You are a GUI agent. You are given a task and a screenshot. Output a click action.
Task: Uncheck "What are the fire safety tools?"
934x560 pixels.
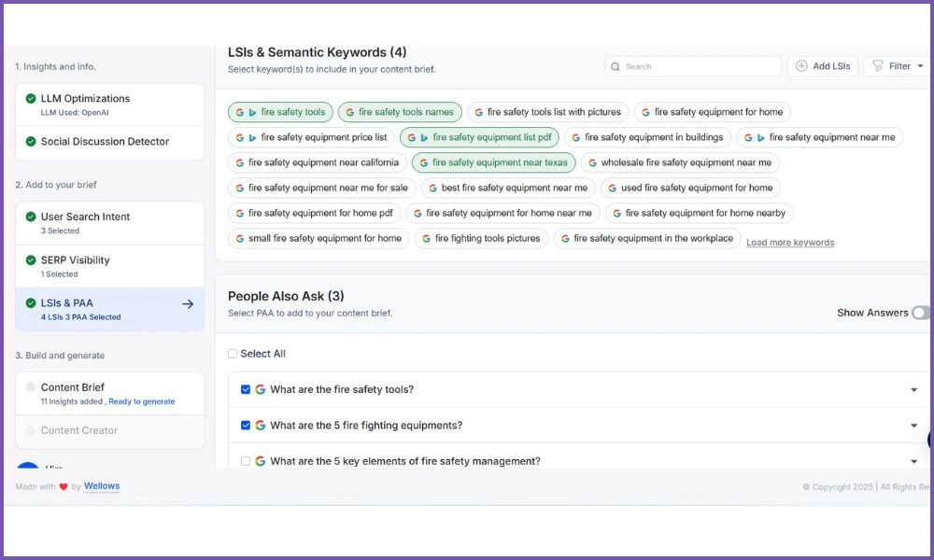[x=246, y=390]
